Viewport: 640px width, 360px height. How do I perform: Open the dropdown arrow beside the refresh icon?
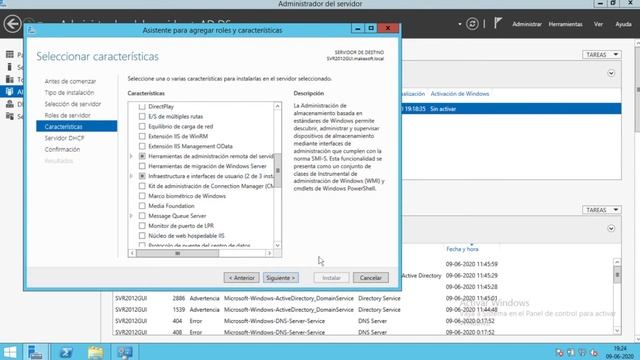[460, 24]
